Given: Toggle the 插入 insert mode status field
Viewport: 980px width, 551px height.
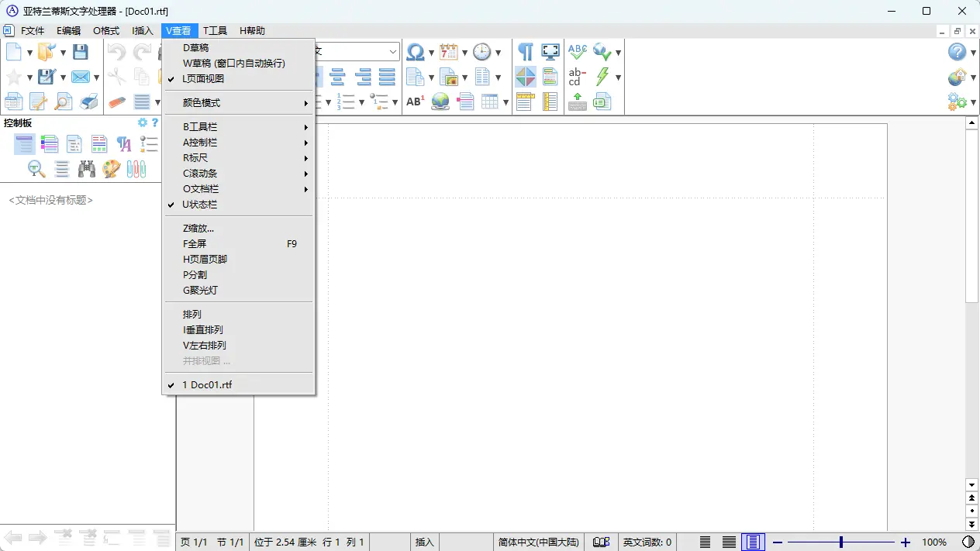Looking at the screenshot, I should click(424, 542).
